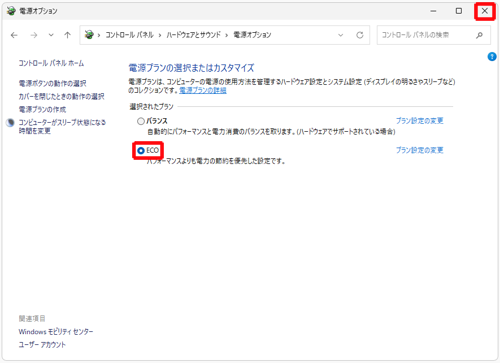Click the 選択されたプラン section label
The height and width of the screenshot is (363, 500).
coord(152,107)
